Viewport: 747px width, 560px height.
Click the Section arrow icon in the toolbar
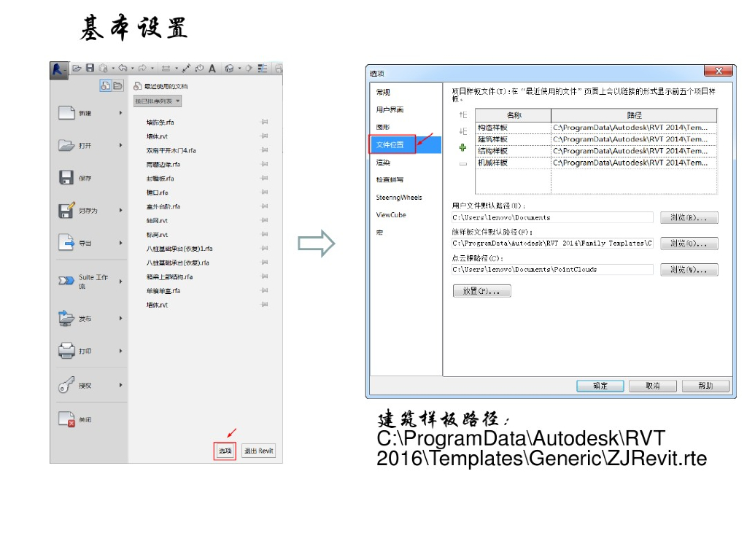pyautogui.click(x=248, y=68)
